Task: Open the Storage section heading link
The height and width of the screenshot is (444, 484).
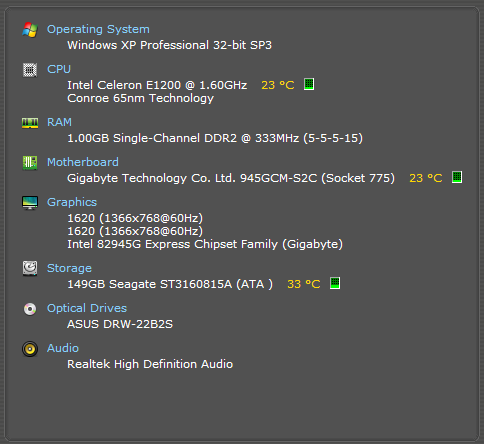Action: [x=69, y=268]
